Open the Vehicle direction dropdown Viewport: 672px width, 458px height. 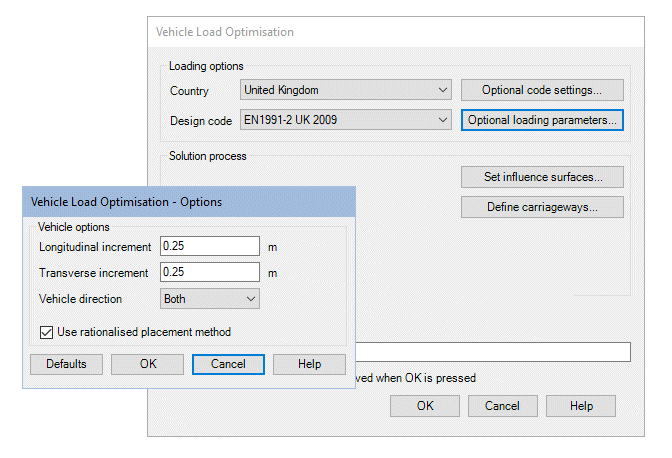point(209,298)
